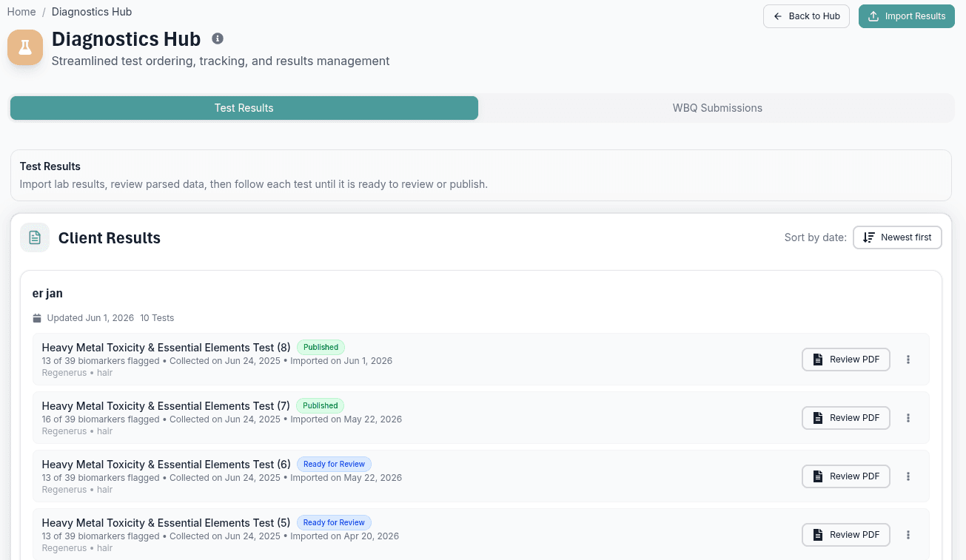Open the three-dot menu for Test (8)

point(908,360)
